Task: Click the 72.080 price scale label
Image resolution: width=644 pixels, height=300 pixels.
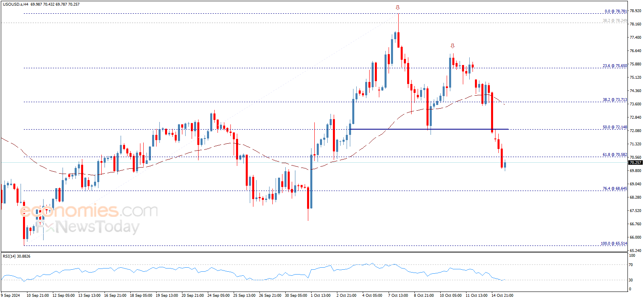Action: 636,131
